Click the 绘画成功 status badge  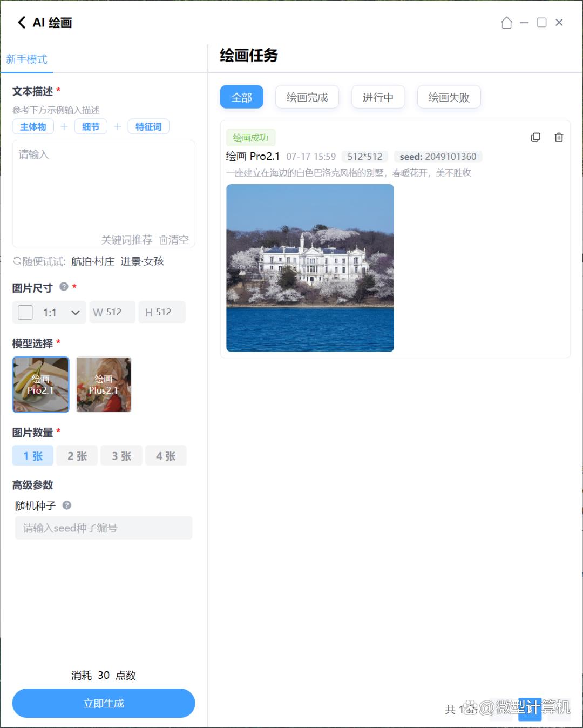[250, 138]
